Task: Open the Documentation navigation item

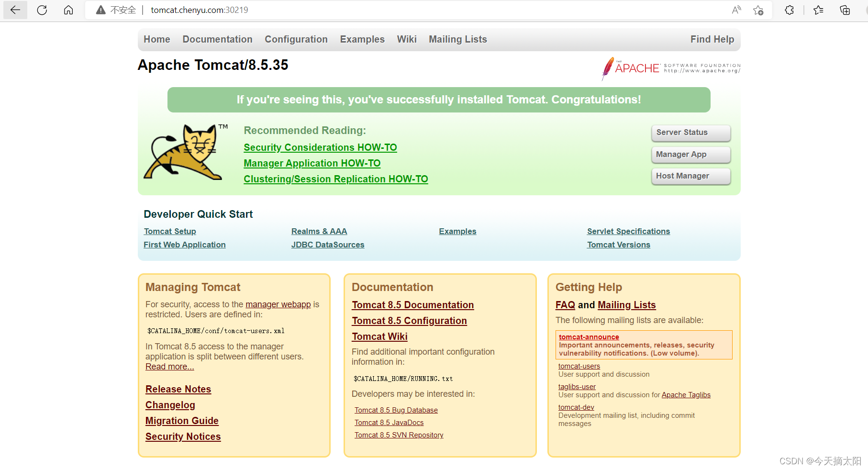Action: (217, 39)
